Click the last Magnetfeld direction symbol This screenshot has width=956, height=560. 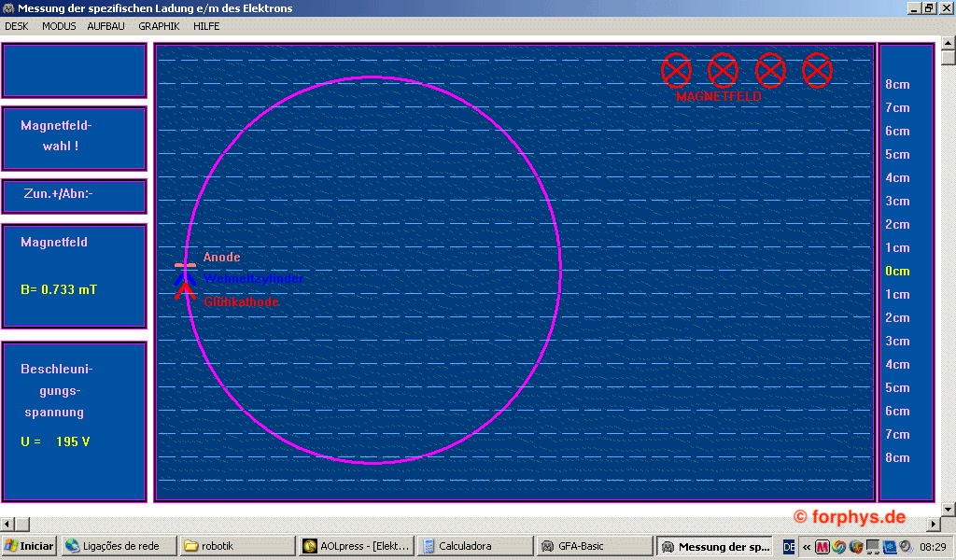click(817, 70)
